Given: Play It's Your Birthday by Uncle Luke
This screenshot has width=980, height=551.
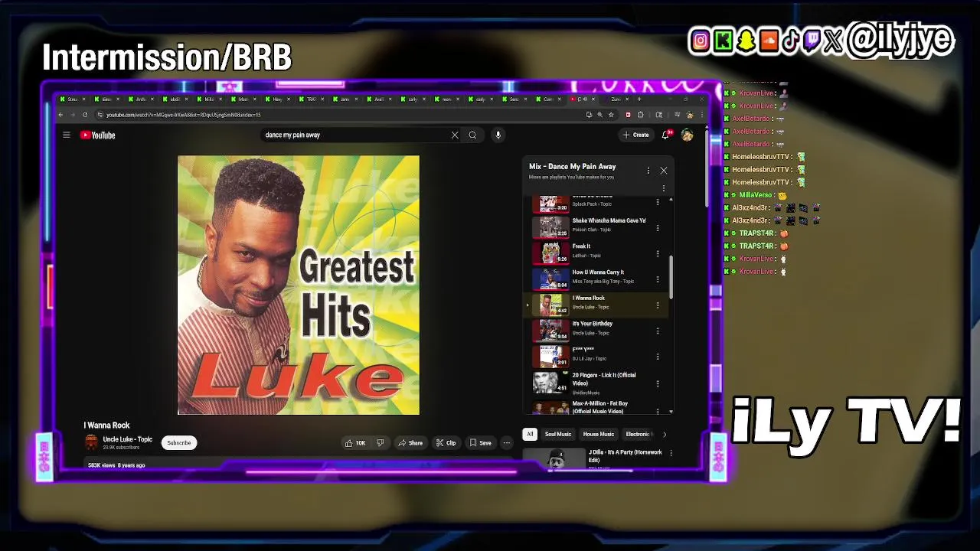Looking at the screenshot, I should point(592,324).
